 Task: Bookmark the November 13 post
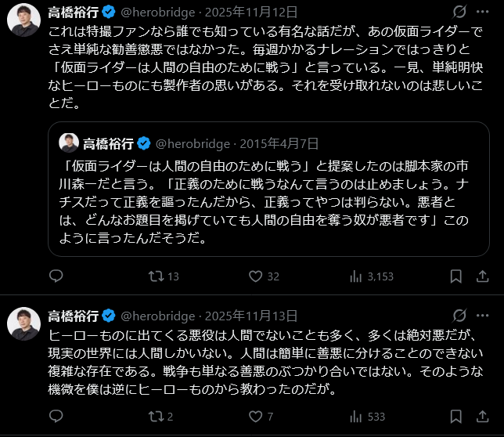(457, 417)
